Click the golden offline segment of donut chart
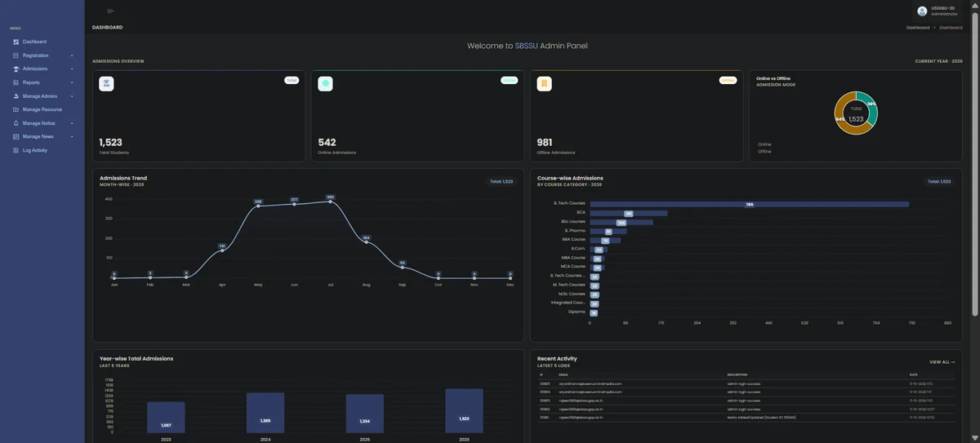The height and width of the screenshot is (443, 980). pyautogui.click(x=840, y=122)
